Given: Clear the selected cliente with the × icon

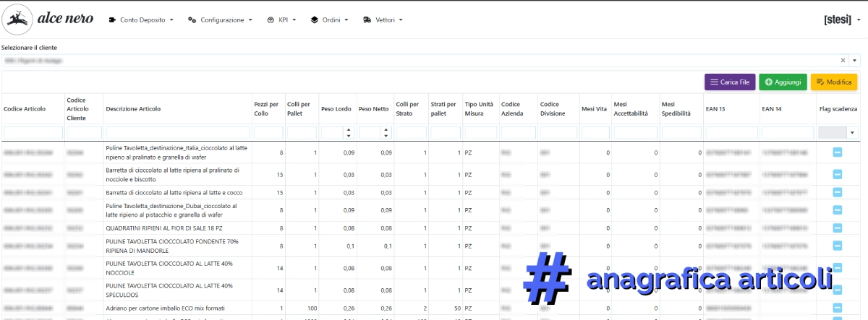Looking at the screenshot, I should click(x=843, y=61).
